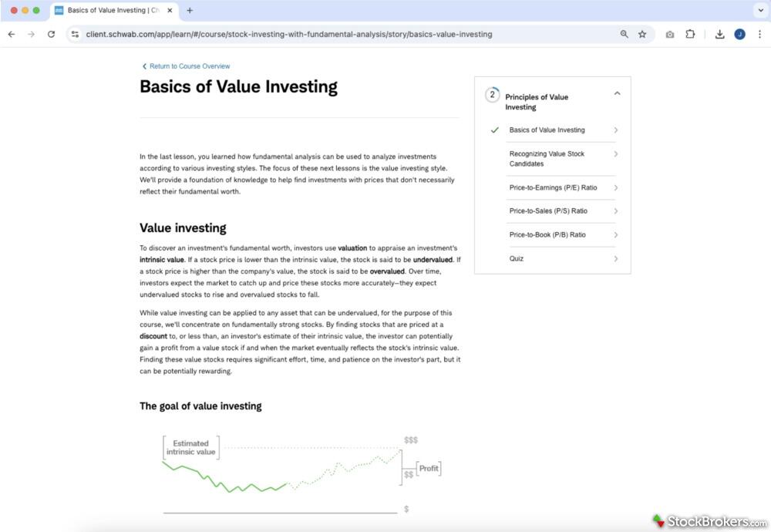The image size is (771, 532).
Task: Go to Recognizing Value Stock Candidates lesson
Action: (547, 159)
